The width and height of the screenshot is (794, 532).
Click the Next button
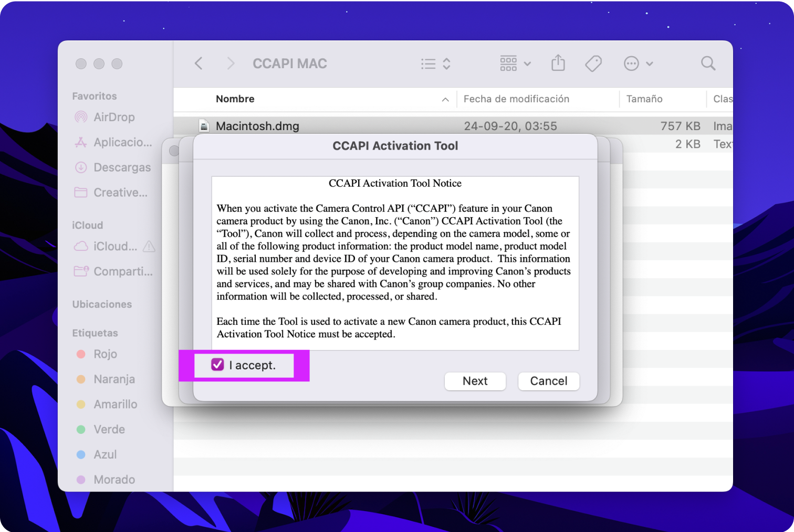click(475, 381)
